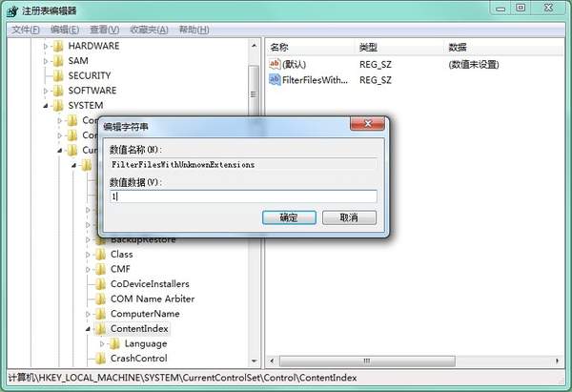
Task: Cancel the edit with 取消 button
Action: click(349, 217)
